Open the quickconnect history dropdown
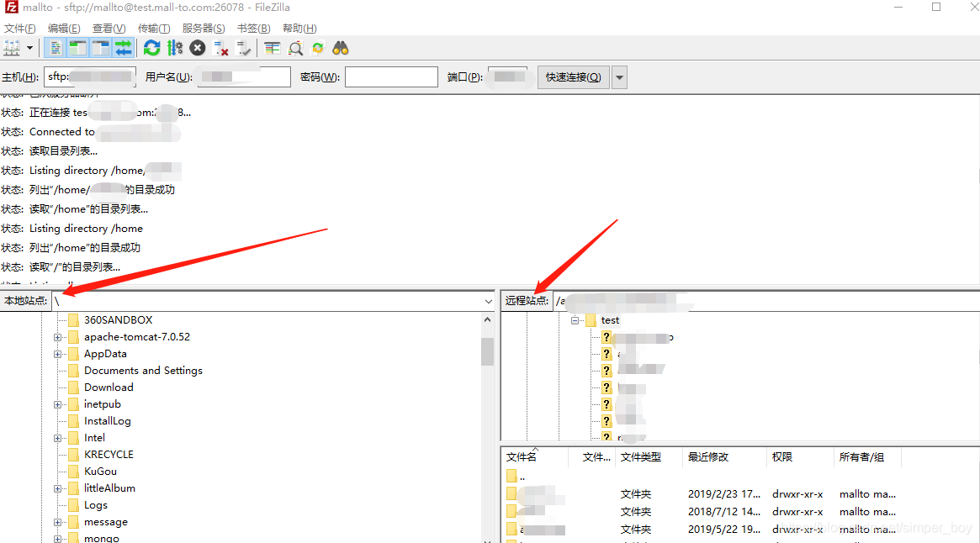This screenshot has height=543, width=980. pos(619,77)
